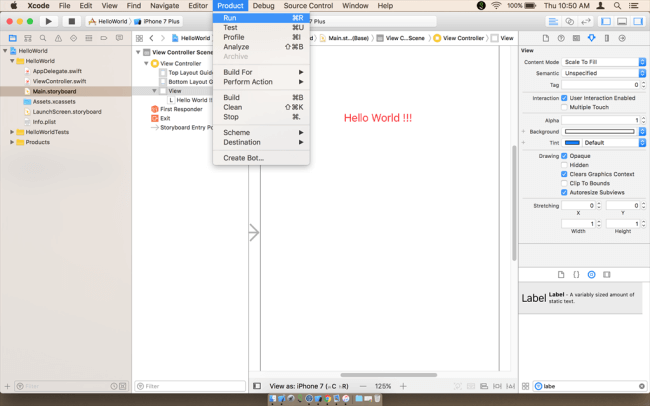This screenshot has height=406, width=650.
Task: Enable the Multiple Touch checkbox
Action: [x=564, y=107]
